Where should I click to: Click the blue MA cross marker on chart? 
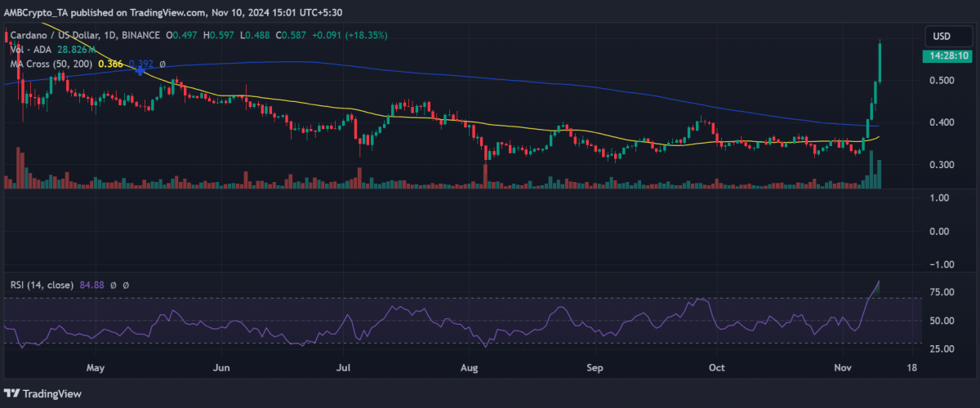point(140,72)
